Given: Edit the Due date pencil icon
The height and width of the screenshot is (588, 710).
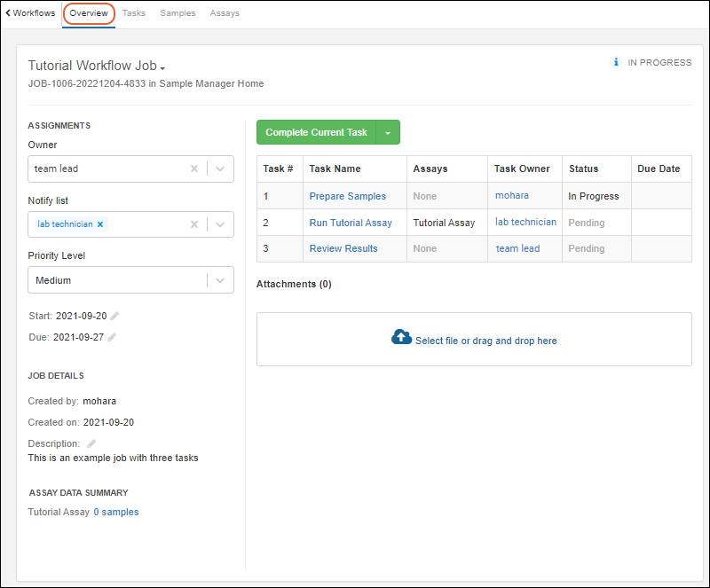Looking at the screenshot, I should point(112,337).
